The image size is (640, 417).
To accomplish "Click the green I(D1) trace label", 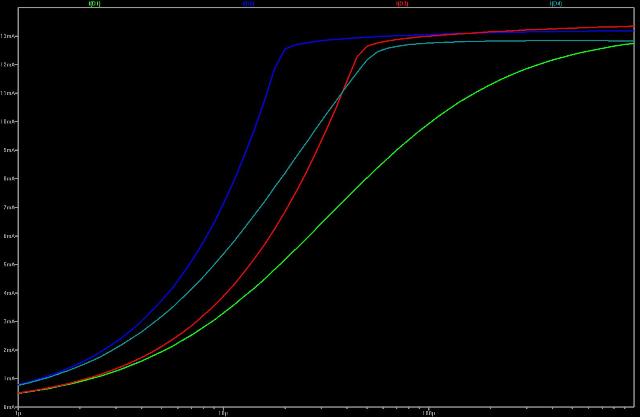I will pos(96,4).
